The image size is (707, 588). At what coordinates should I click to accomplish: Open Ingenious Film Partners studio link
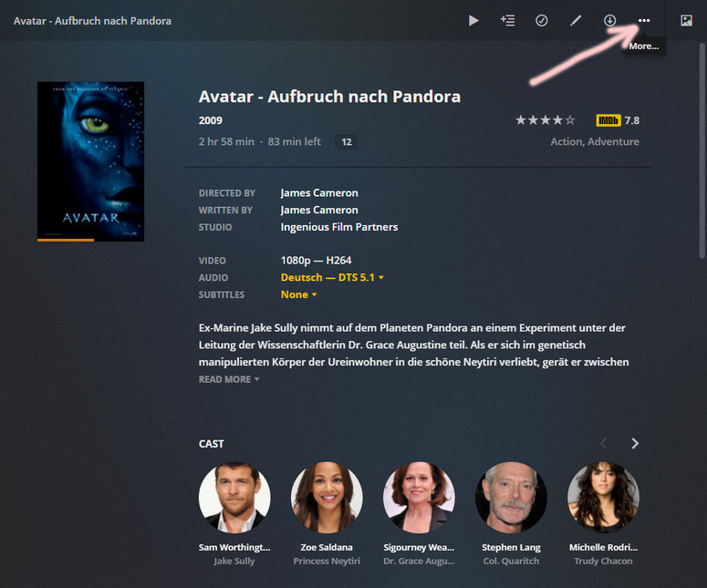click(x=339, y=227)
